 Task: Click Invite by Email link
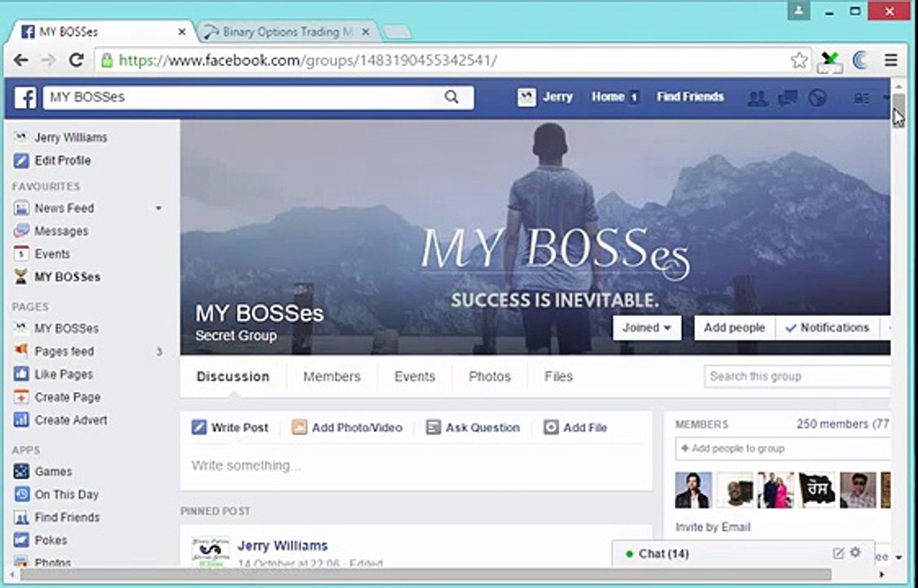pos(712,527)
